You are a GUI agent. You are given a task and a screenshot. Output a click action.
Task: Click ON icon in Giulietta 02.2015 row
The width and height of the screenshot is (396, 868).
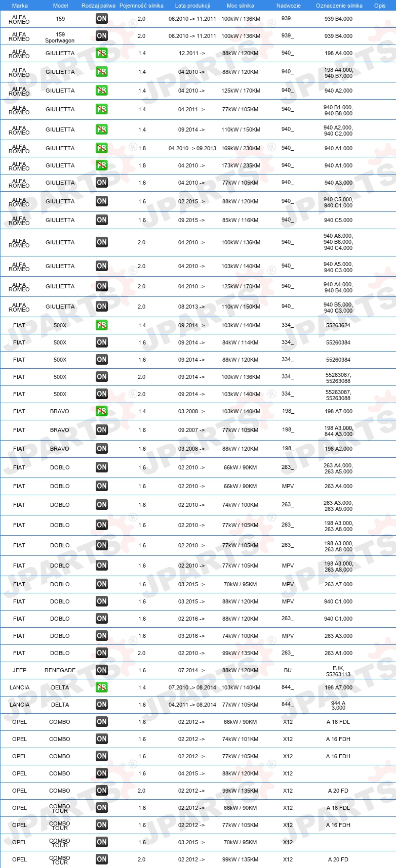click(102, 201)
